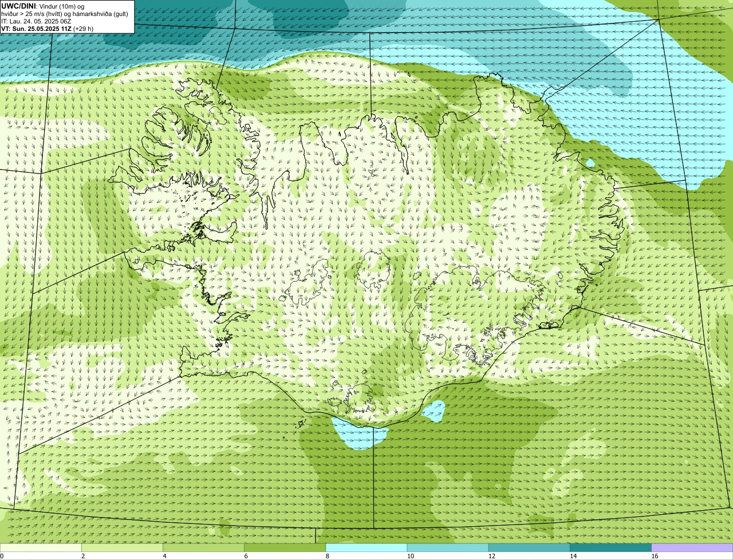This screenshot has width=733, height=560.
Task: Click the "hviður > 25 m/s (hvítt)" legend line
Action: pyautogui.click(x=65, y=13)
